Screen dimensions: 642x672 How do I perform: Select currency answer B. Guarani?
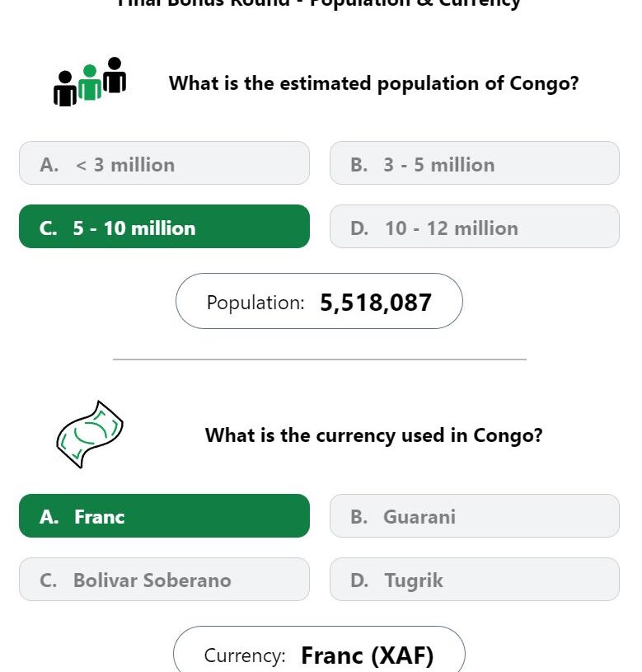(x=474, y=515)
